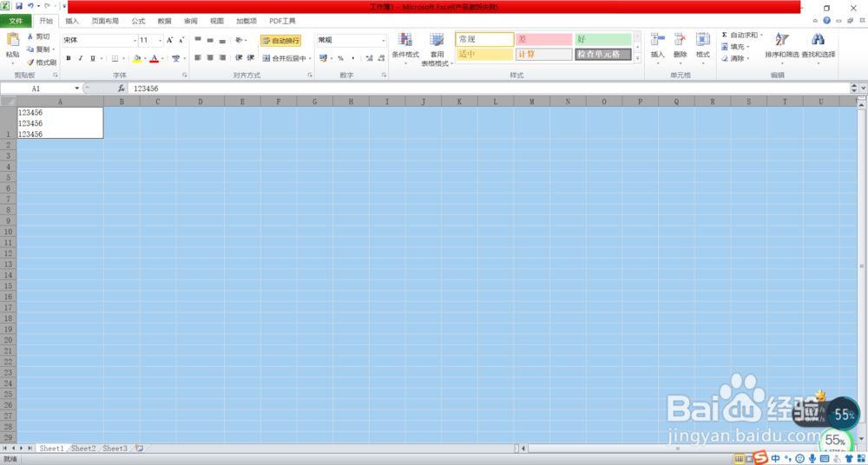The image size is (868, 465).
Task: Click the Align Text Left icon
Action: coord(198,57)
